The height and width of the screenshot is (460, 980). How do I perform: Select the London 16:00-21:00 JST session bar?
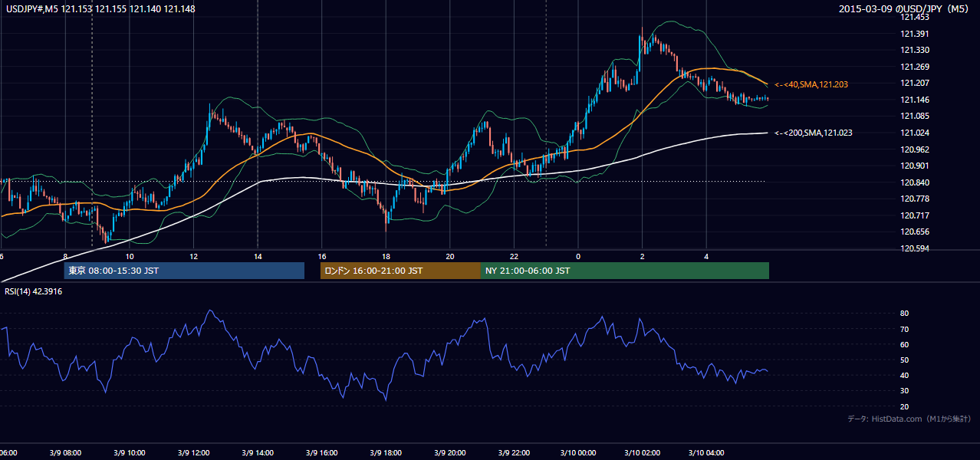[x=400, y=271]
